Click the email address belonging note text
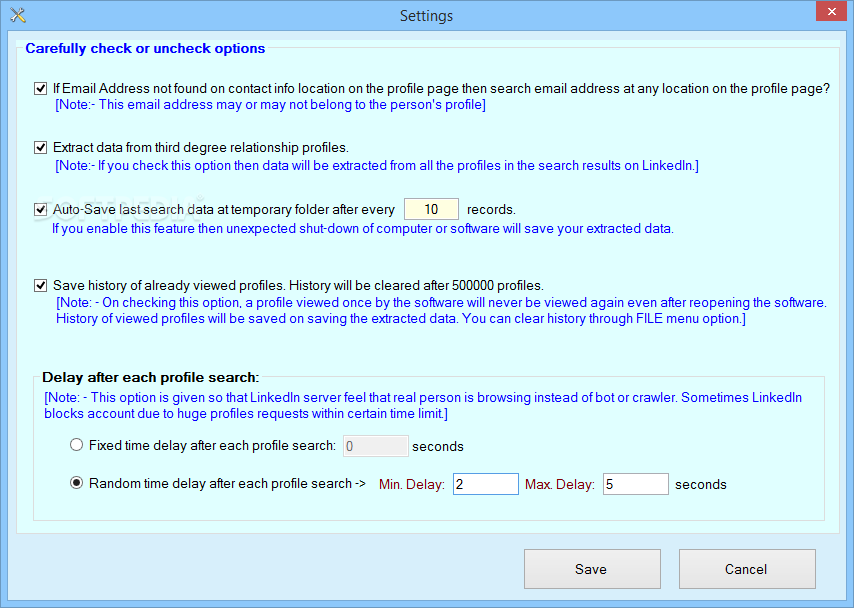This screenshot has width=854, height=608. tap(271, 105)
